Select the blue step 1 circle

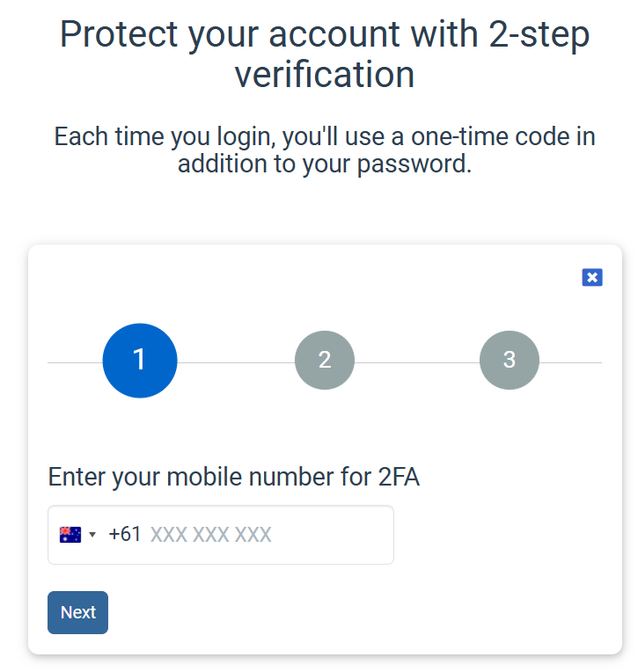[x=140, y=361]
